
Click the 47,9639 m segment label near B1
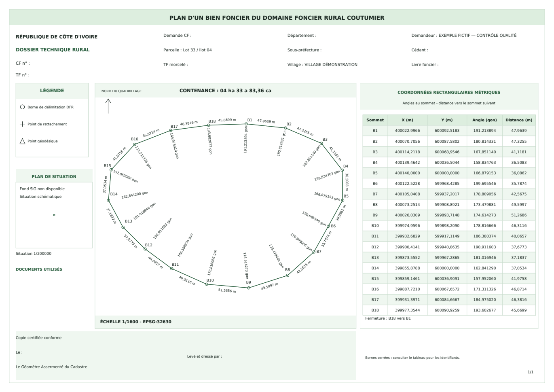[266, 121]
